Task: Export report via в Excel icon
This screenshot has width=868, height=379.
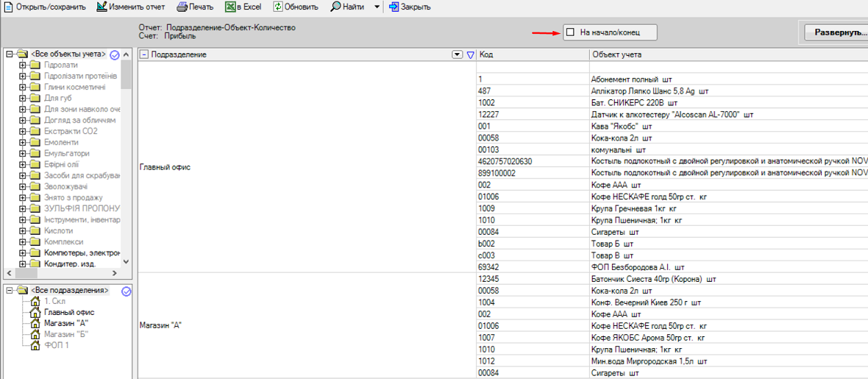Action: coord(230,7)
